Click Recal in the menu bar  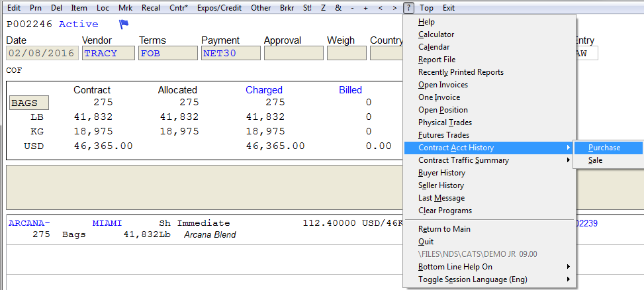[151, 8]
